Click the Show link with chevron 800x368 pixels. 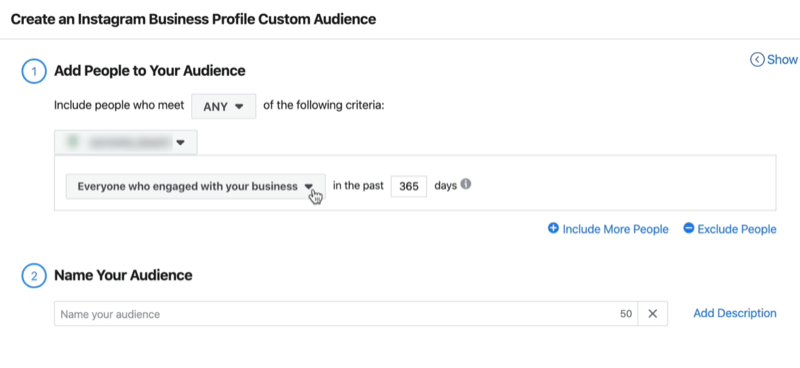click(773, 60)
